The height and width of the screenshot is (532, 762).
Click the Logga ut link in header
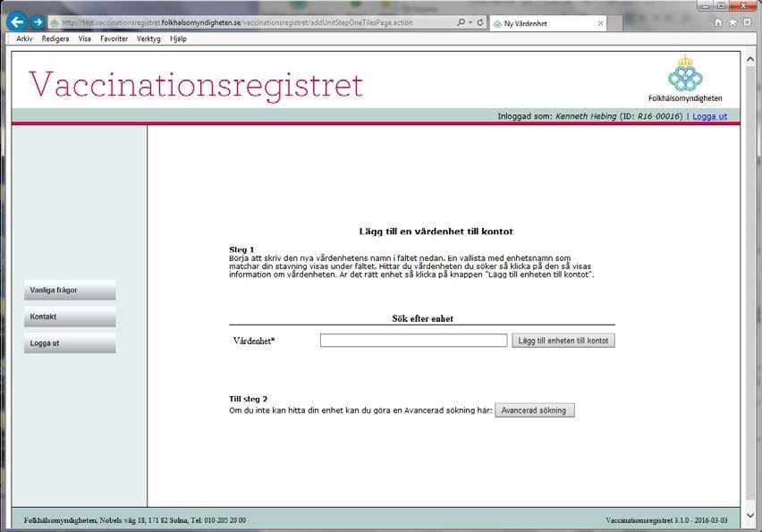[709, 116]
